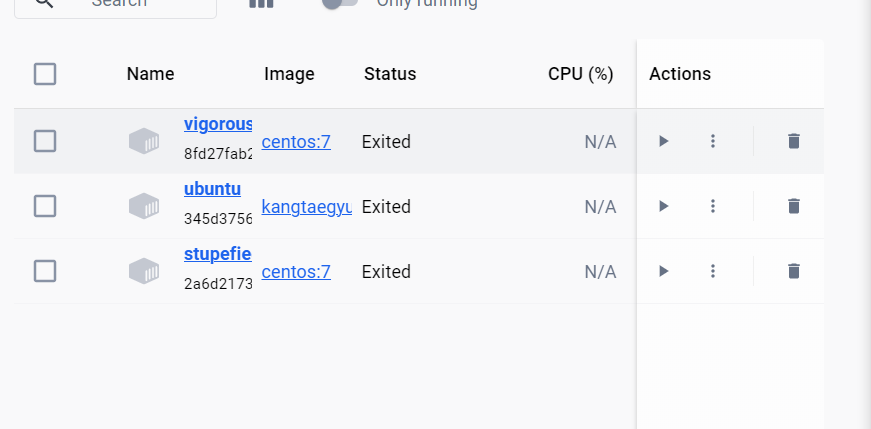Select the ubuntu container checkbox

(x=45, y=206)
